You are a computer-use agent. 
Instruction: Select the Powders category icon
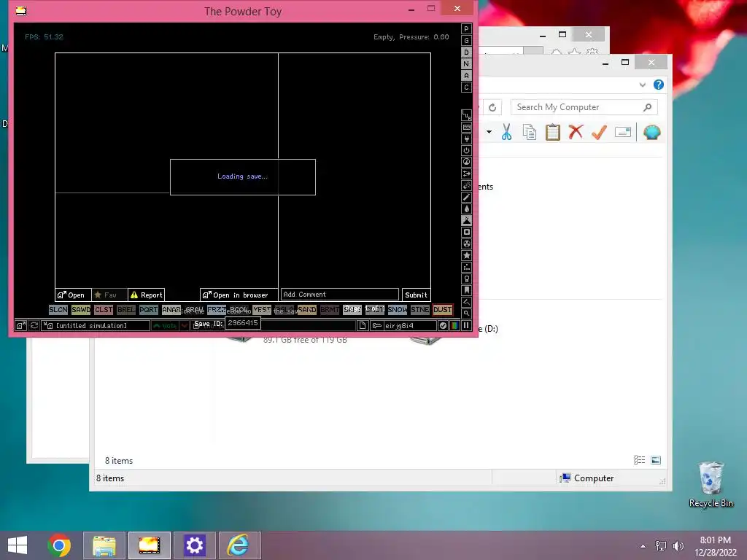click(466, 220)
